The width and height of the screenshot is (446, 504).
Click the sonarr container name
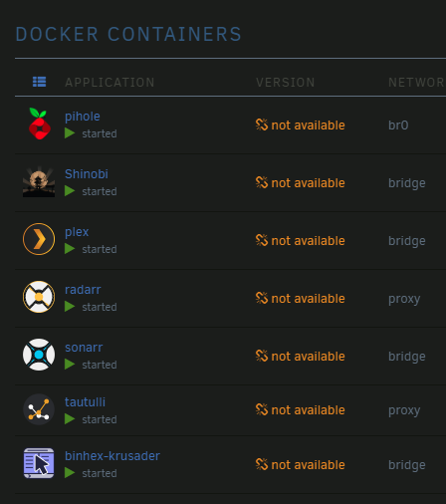tap(84, 348)
